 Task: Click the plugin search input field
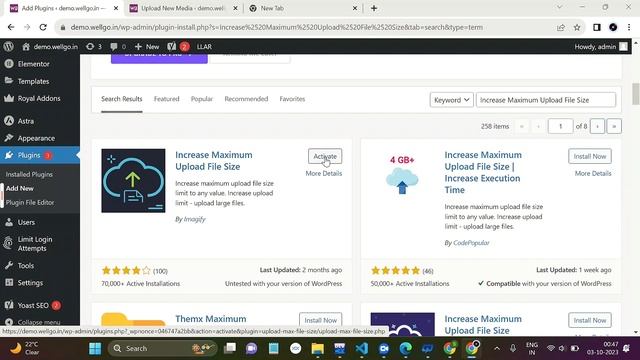[x=546, y=100]
